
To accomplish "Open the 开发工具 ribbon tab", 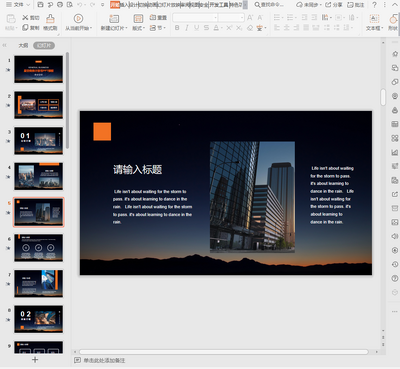I will pyautogui.click(x=219, y=5).
